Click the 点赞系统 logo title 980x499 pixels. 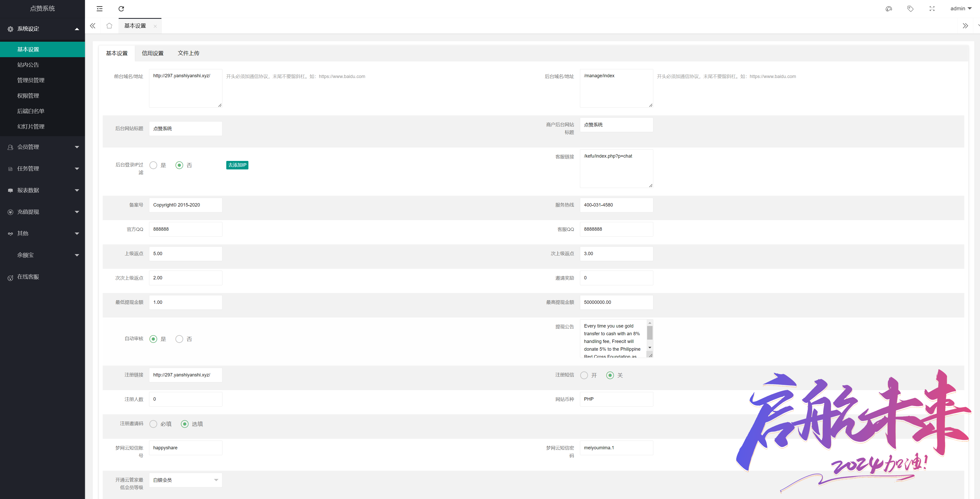point(43,8)
